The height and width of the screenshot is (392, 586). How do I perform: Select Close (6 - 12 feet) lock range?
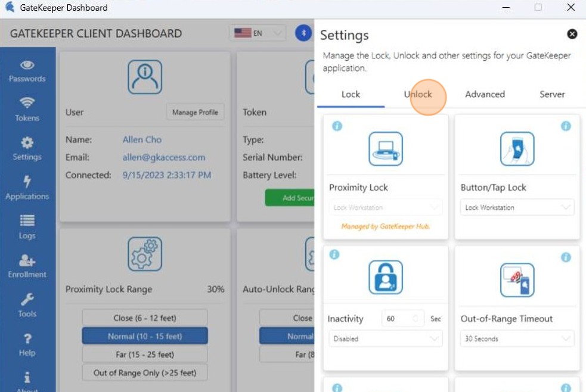[145, 318]
